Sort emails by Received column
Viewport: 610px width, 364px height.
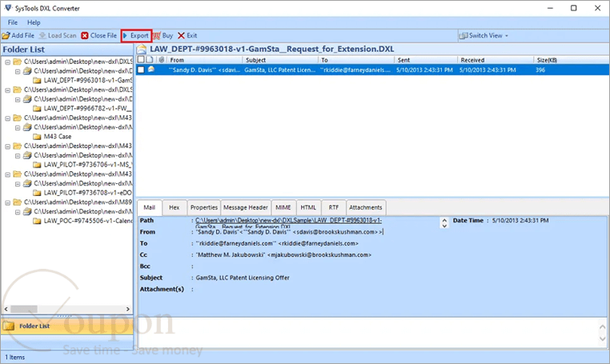(495, 60)
